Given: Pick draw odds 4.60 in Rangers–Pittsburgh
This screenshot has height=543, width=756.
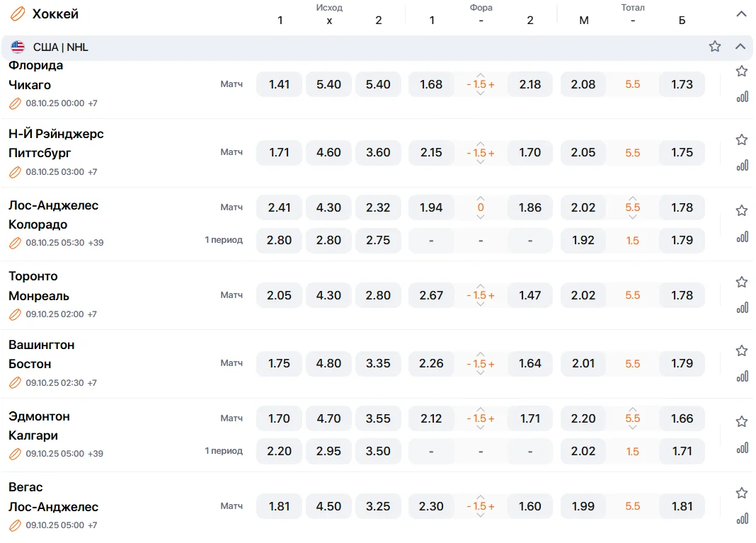Looking at the screenshot, I should [x=328, y=153].
